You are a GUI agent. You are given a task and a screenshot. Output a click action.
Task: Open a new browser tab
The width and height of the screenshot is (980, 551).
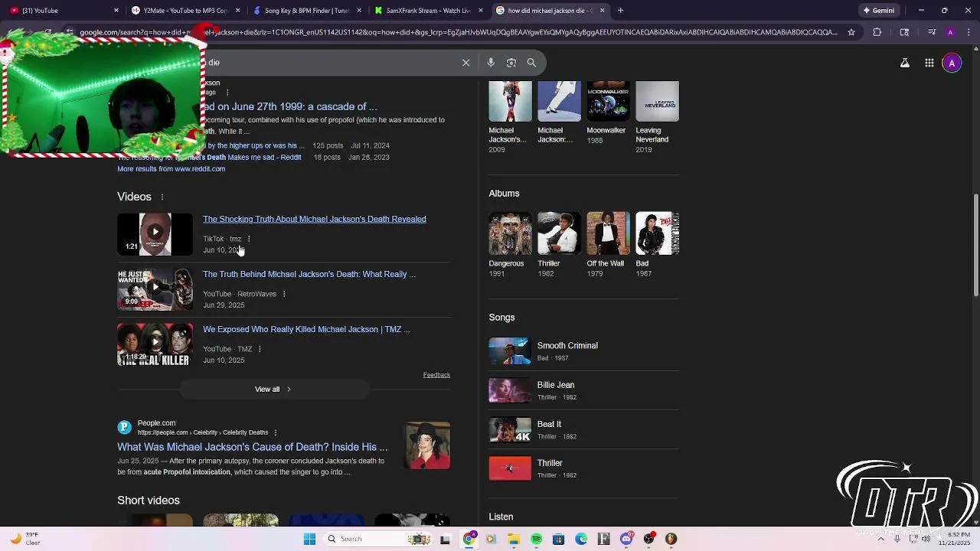pos(620,11)
